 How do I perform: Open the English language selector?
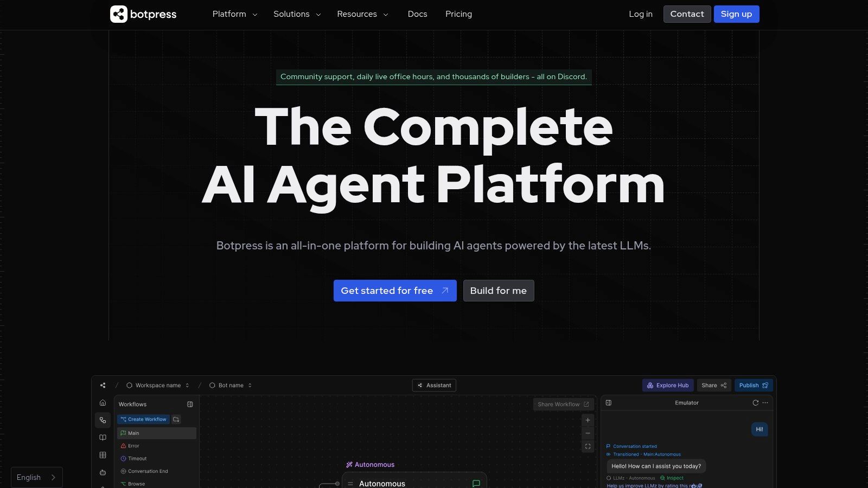tap(37, 477)
